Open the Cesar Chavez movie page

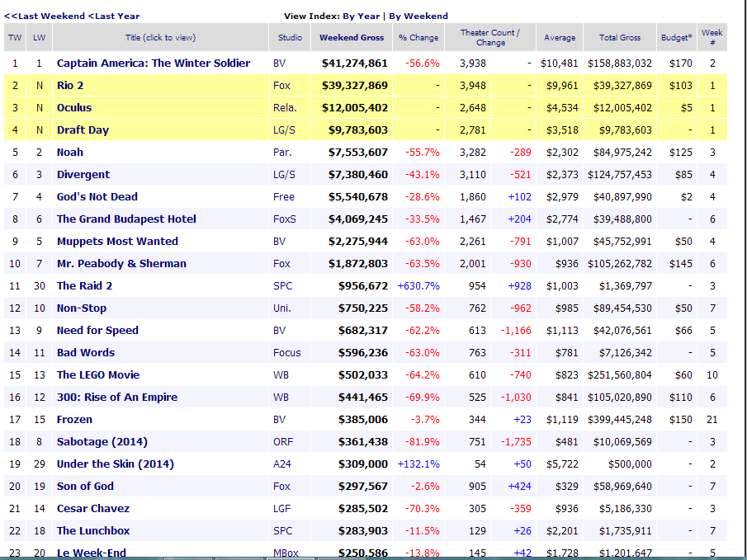[x=93, y=509]
